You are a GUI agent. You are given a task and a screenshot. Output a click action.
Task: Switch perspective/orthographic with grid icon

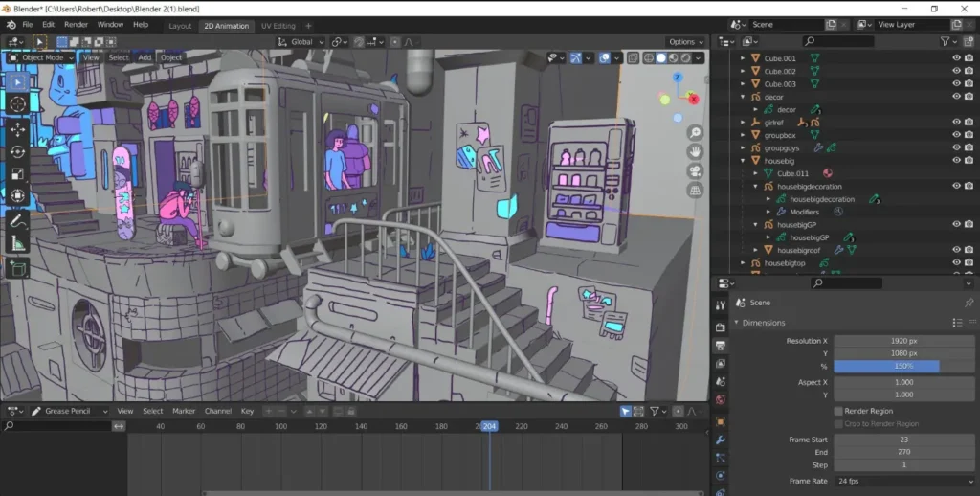coord(695,191)
